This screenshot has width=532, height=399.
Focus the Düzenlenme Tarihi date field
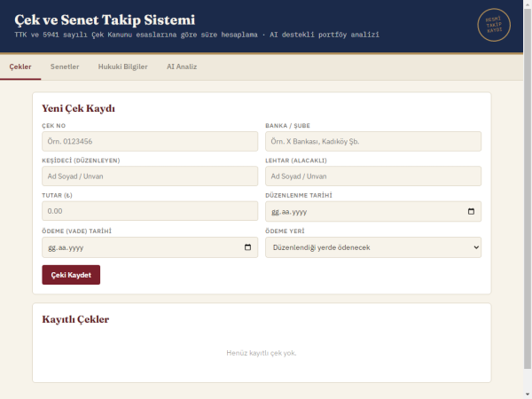coord(373,211)
